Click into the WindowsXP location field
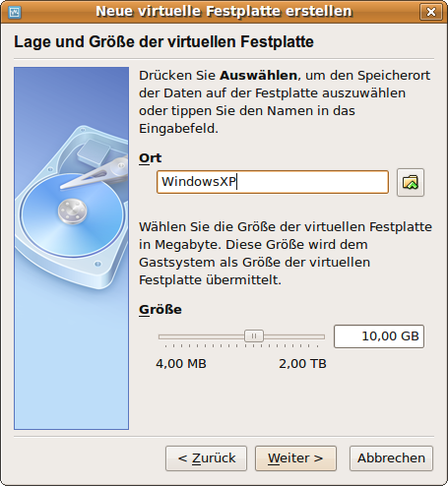Image resolution: width=448 pixels, height=486 pixels. pos(273,182)
